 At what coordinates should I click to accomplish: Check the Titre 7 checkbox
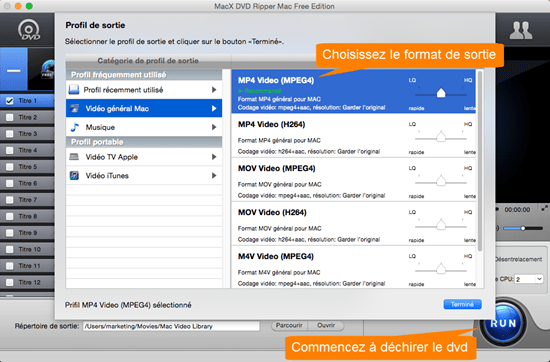(x=9, y=200)
